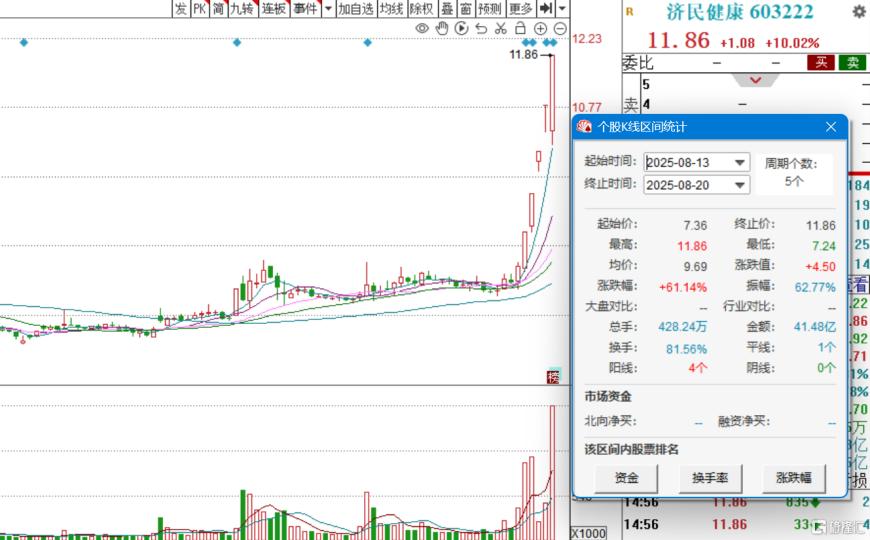Click the circular play replay icon
Screen dimensions: 870x540
click(461, 28)
